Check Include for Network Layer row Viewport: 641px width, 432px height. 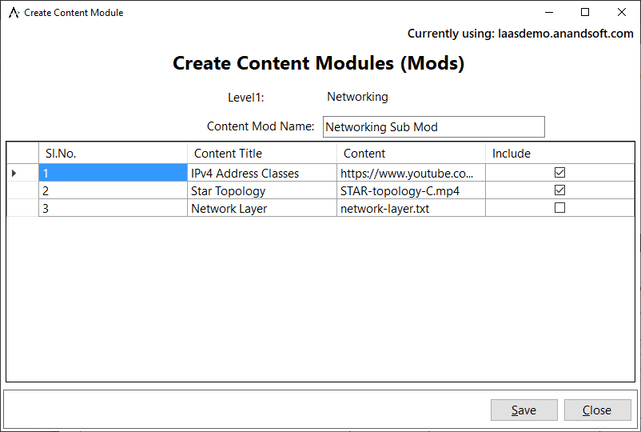coord(560,208)
